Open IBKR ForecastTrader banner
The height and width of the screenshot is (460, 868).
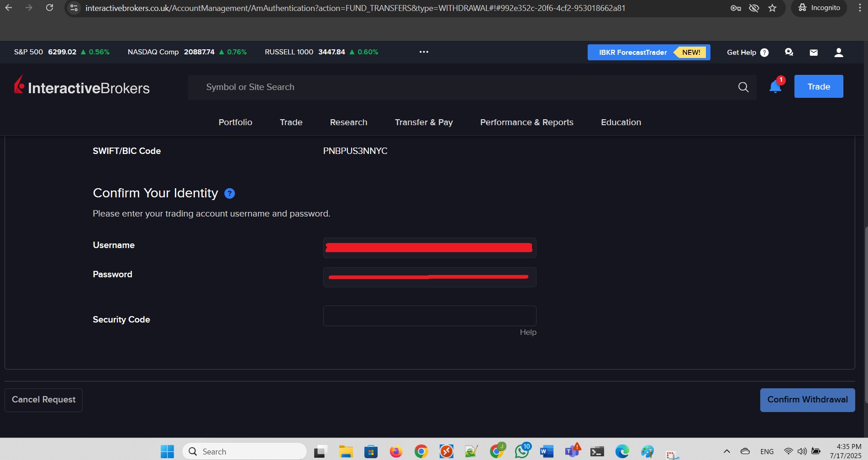click(x=648, y=52)
